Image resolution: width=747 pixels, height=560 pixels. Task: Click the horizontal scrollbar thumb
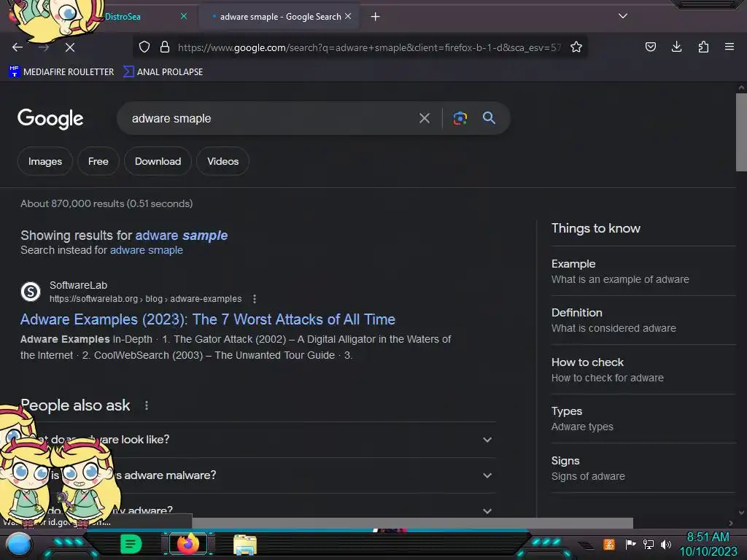pyautogui.click(x=412, y=523)
